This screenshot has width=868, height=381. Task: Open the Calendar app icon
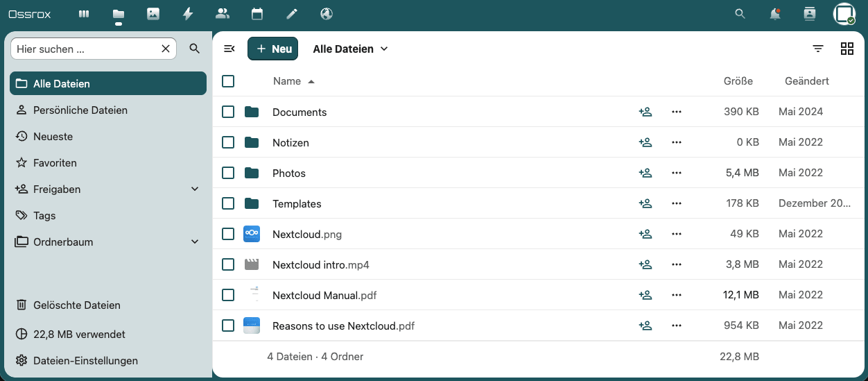click(x=257, y=14)
